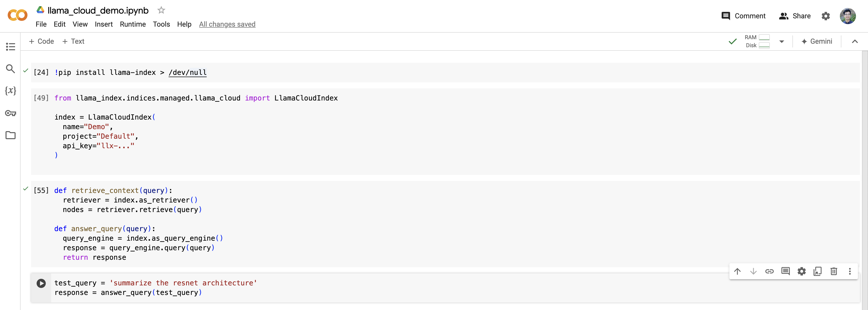868x310 pixels.
Task: Move the selected cell up
Action: (737, 271)
